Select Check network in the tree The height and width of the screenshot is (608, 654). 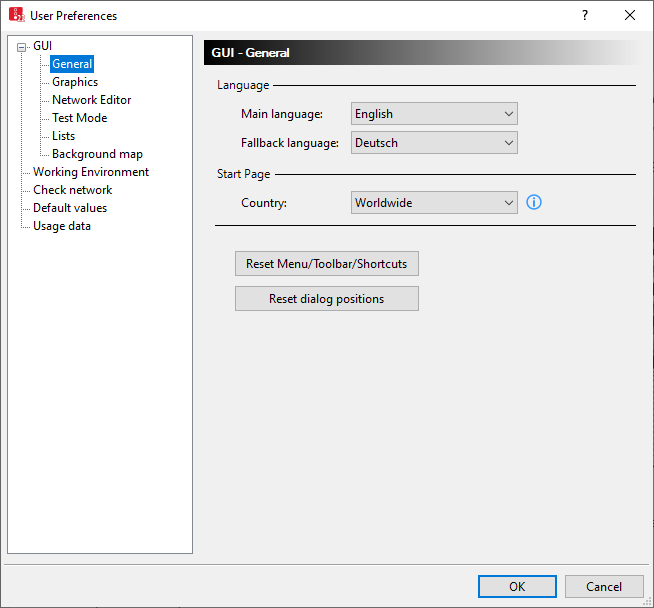tap(72, 190)
